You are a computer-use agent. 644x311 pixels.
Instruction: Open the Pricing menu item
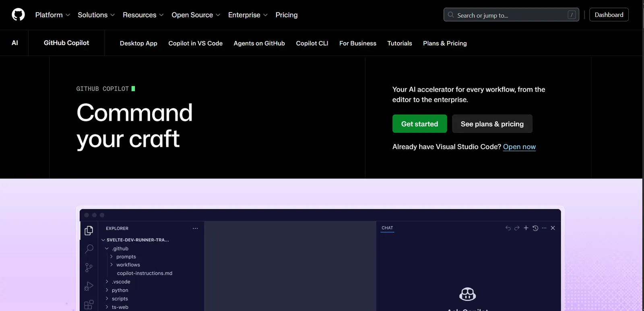pyautogui.click(x=287, y=15)
